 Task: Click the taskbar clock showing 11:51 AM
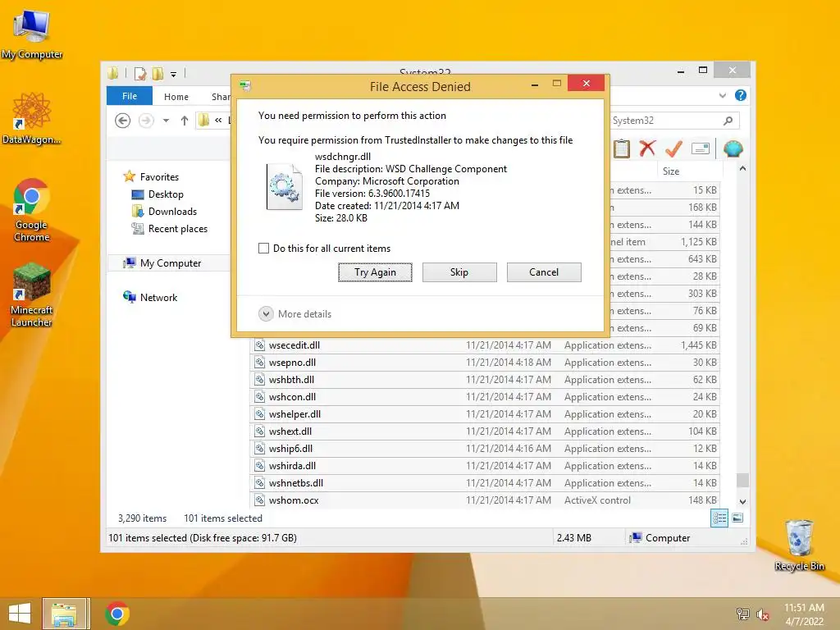click(804, 614)
